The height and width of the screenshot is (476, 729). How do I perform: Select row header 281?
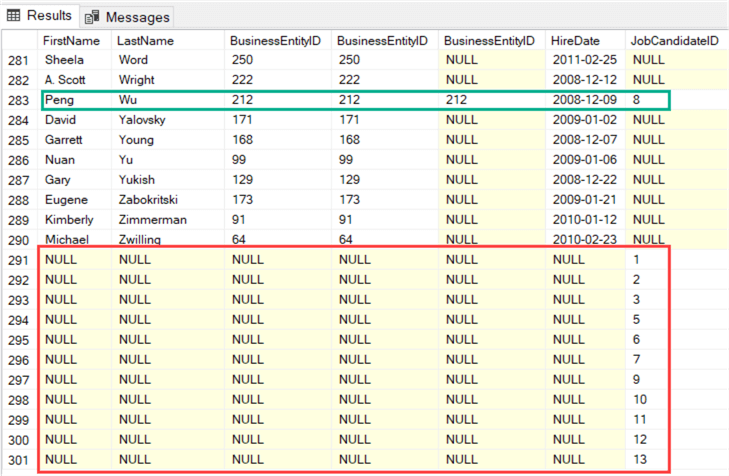pos(19,60)
